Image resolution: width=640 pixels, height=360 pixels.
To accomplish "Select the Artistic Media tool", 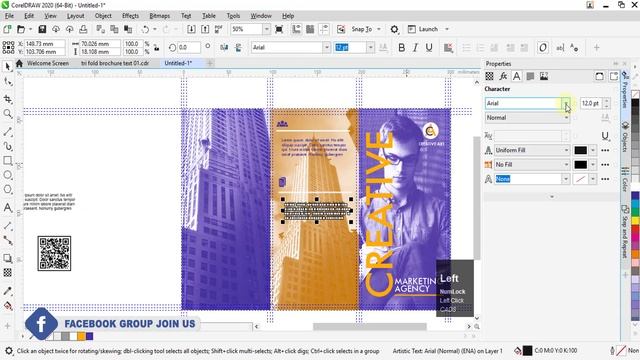I will pos(7,146).
